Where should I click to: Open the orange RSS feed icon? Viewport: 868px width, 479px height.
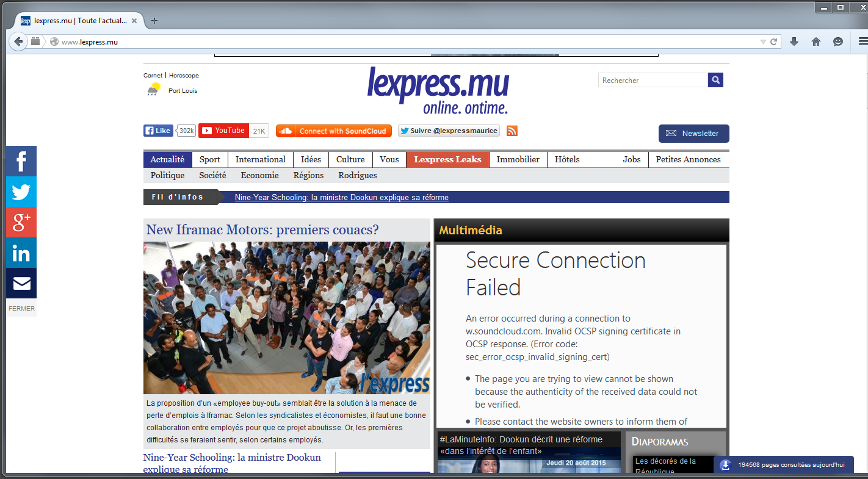[512, 131]
